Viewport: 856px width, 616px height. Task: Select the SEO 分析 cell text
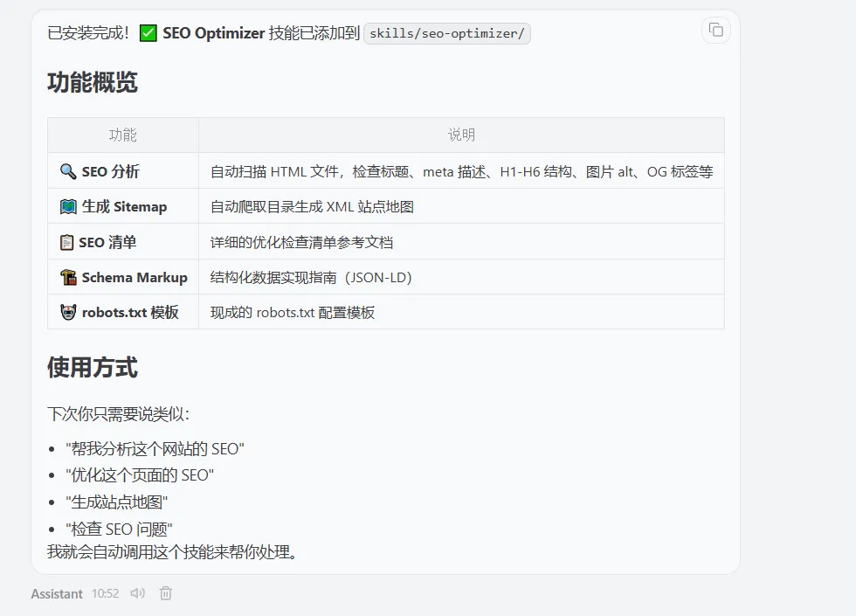coord(110,171)
